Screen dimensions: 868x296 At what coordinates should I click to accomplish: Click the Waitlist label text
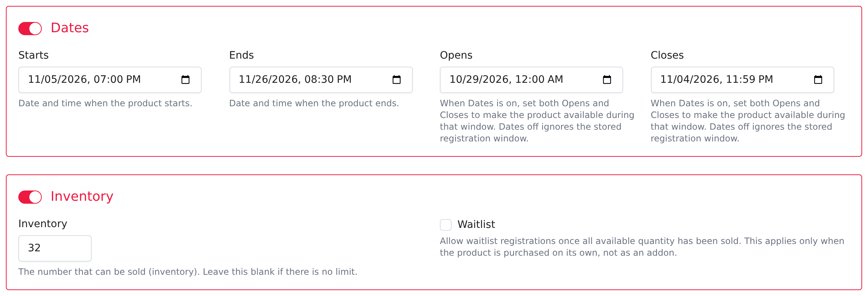476,224
